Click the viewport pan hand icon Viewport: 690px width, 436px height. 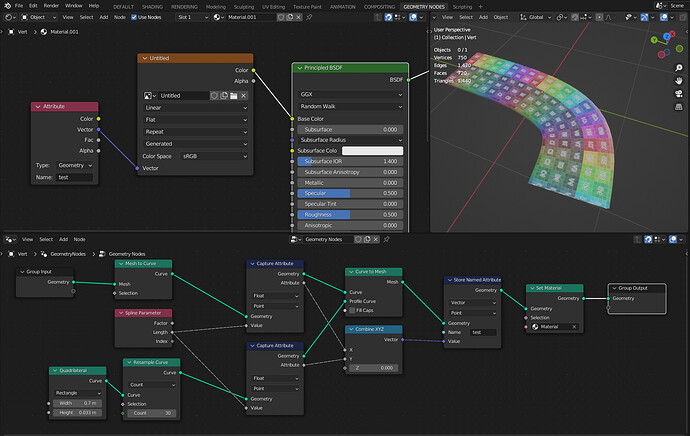(679, 81)
